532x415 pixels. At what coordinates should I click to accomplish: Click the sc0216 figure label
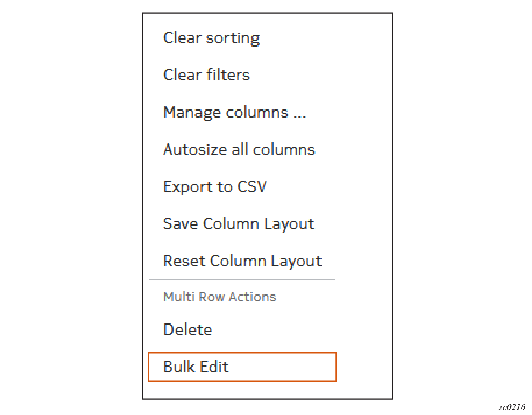click(512, 407)
